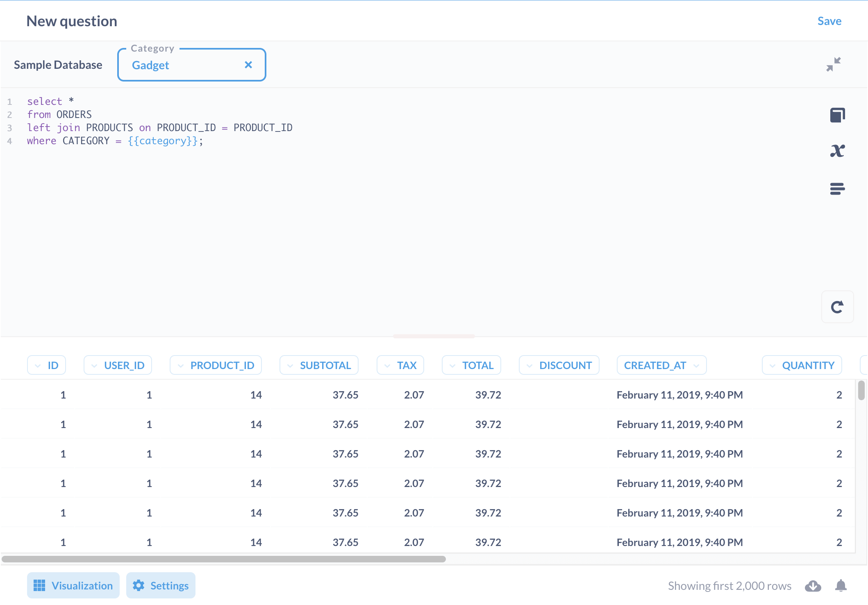Click 'from ORDERS' in the SQL editor
868x605 pixels.
[x=59, y=114]
